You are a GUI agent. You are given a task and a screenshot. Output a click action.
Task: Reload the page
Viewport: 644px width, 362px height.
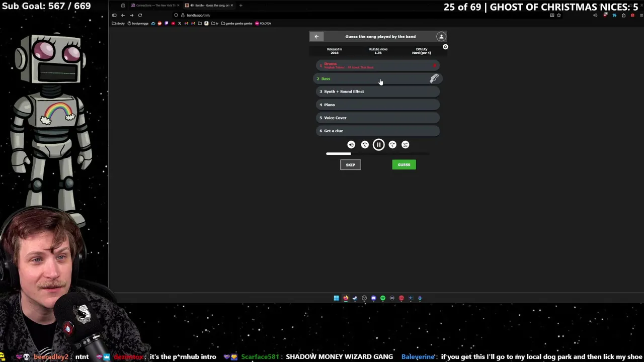click(140, 15)
